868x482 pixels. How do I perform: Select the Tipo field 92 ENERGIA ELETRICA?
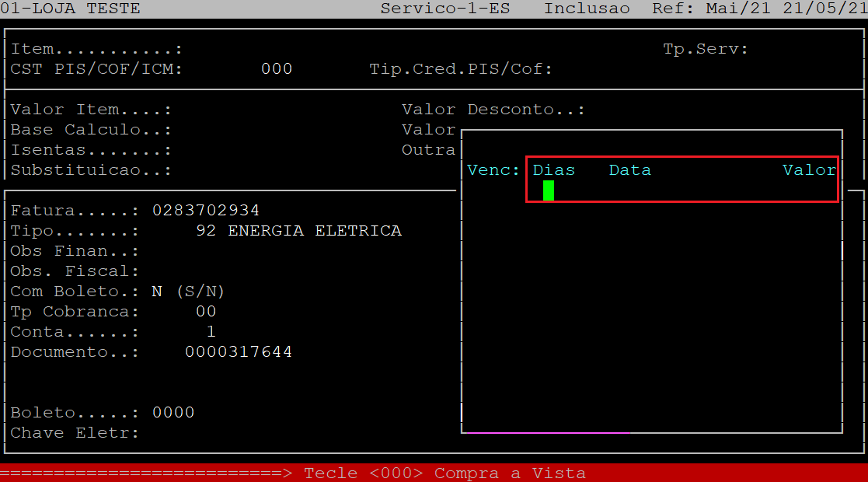tap(298, 231)
